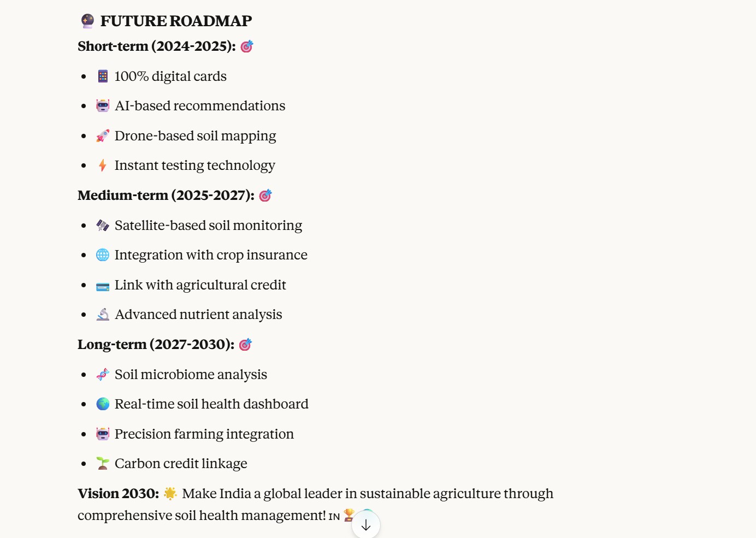Click the 'Vision 2030:' bold label
The image size is (756, 538).
[118, 494]
